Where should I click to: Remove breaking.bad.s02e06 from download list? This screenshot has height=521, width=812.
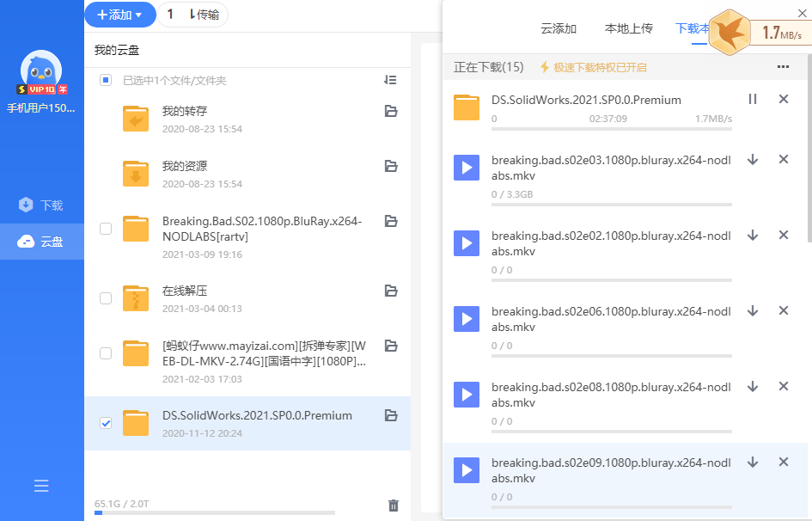pos(784,310)
